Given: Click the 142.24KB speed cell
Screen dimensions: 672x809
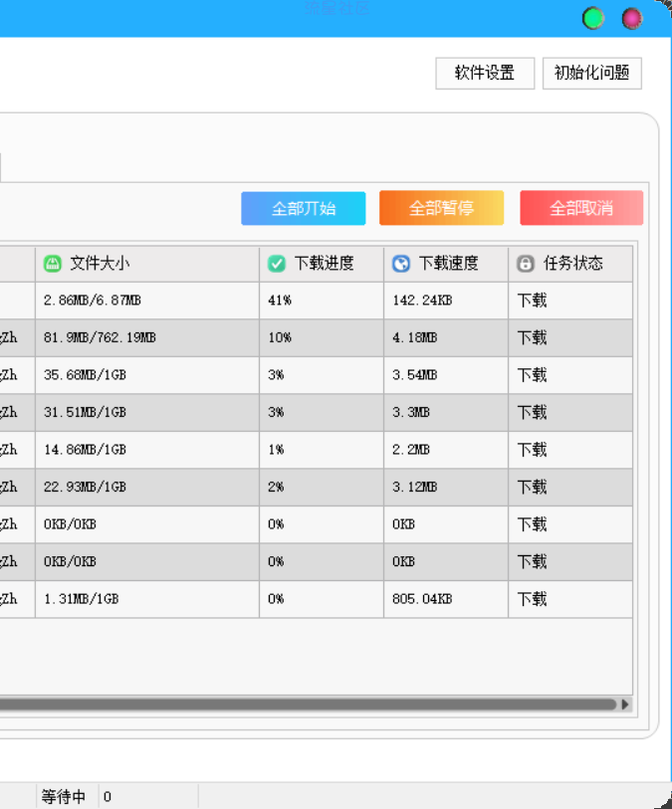Looking at the screenshot, I should pos(446,301).
